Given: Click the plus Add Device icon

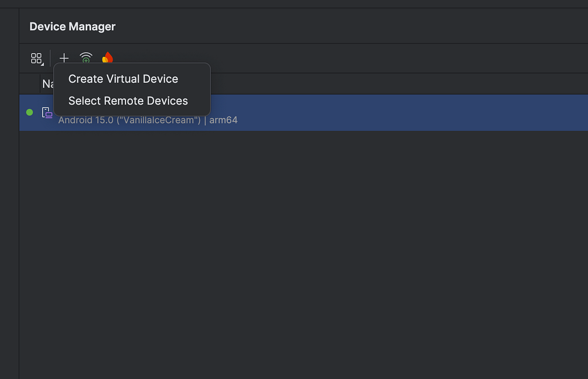Looking at the screenshot, I should [x=64, y=58].
